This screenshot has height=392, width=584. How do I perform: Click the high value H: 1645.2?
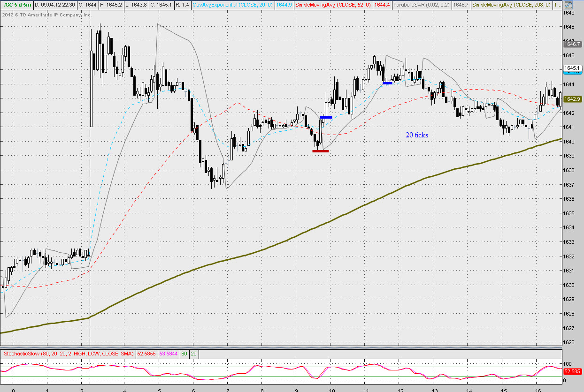tap(111, 5)
